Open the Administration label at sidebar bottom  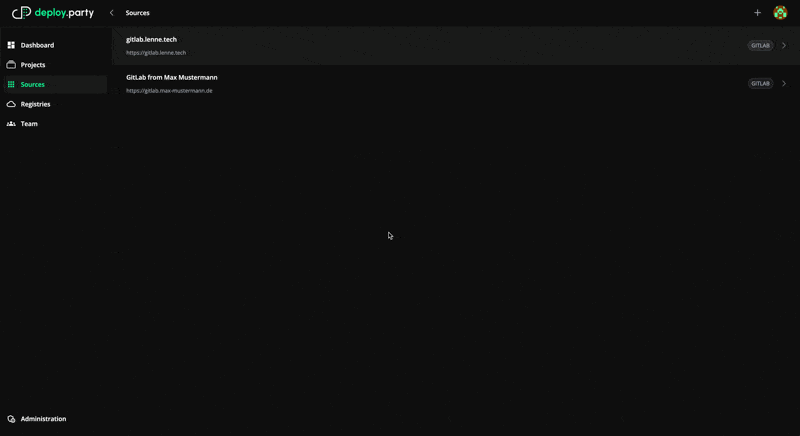click(43, 419)
